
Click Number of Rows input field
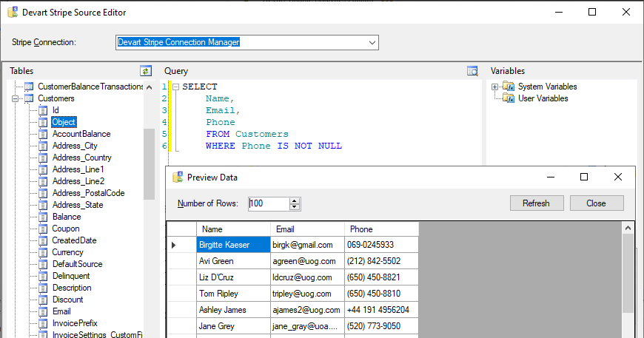[269, 203]
